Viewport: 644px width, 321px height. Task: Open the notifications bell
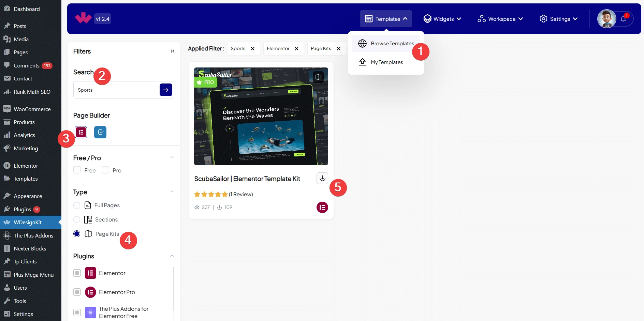coord(623,19)
